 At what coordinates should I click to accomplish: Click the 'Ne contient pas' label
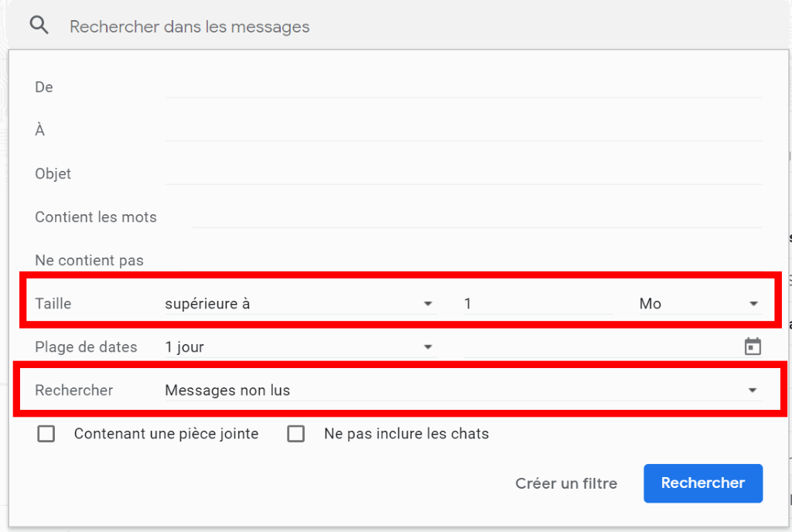point(90,260)
